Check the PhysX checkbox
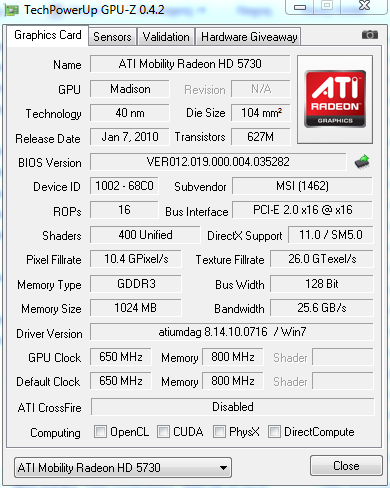390x488 pixels. (x=219, y=431)
